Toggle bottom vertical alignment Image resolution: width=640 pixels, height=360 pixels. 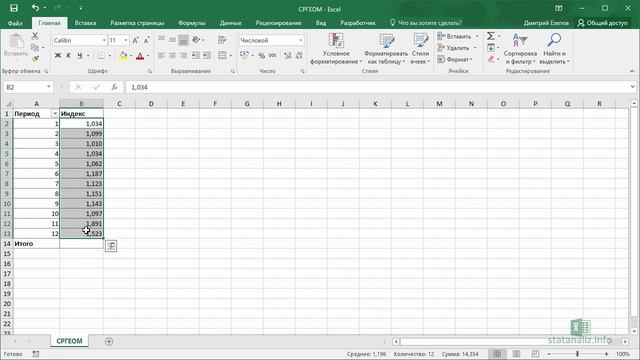click(184, 40)
